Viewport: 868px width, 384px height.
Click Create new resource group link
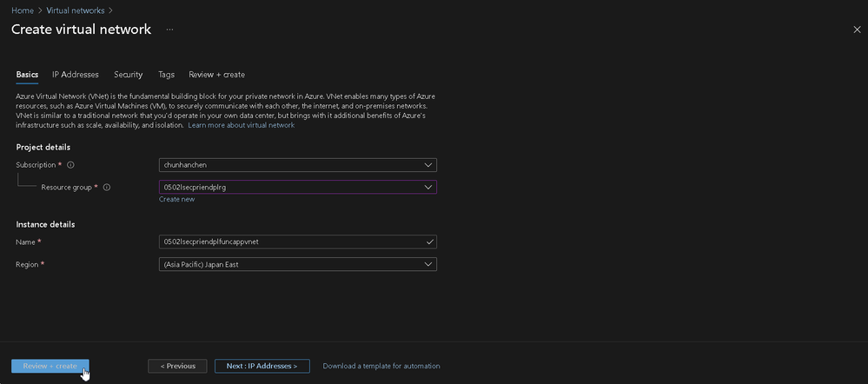(x=176, y=199)
